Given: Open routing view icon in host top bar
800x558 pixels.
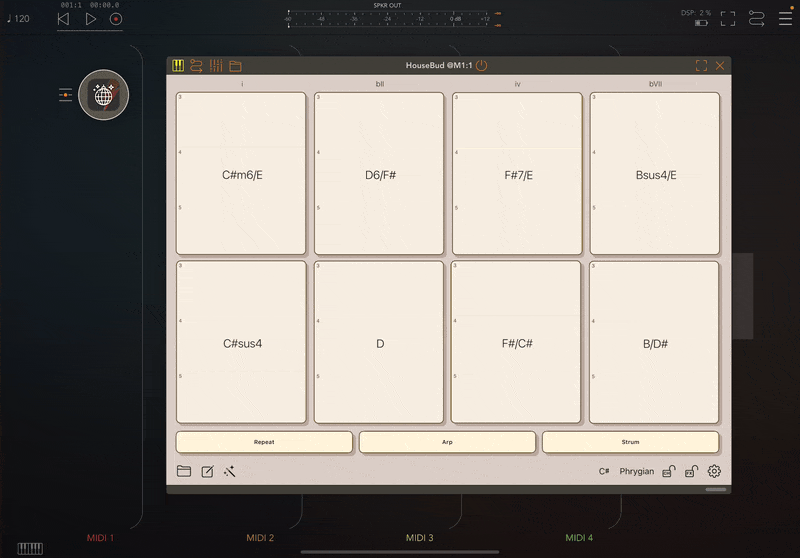Looking at the screenshot, I should 757,19.
